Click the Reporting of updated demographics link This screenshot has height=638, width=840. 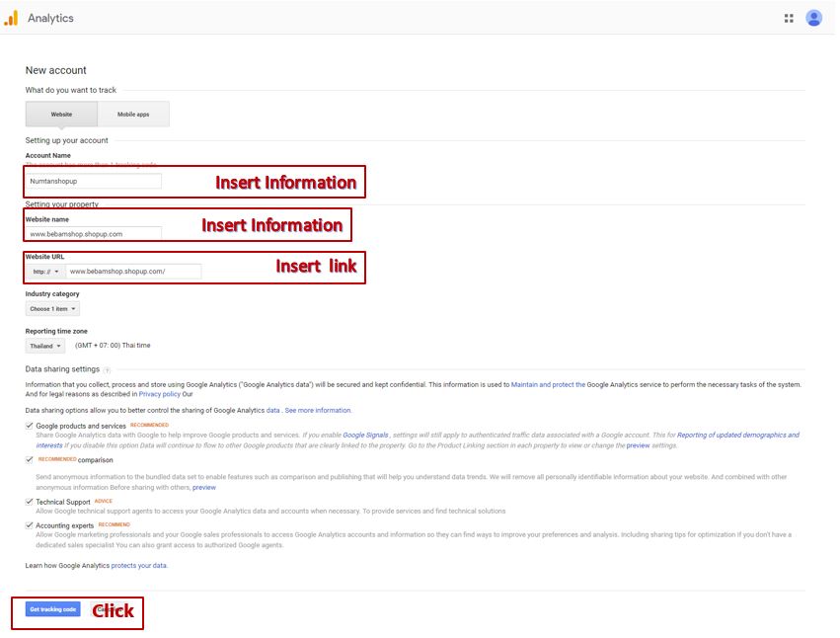738,435
